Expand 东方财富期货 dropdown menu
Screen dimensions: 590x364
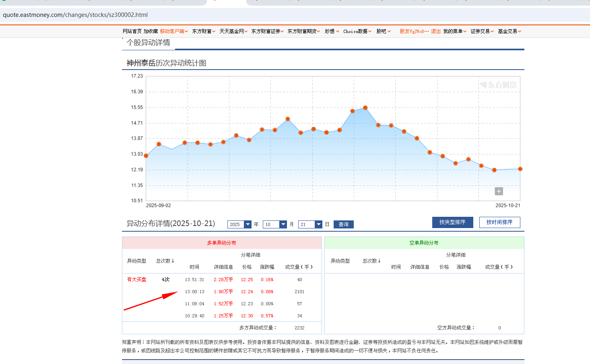(304, 31)
